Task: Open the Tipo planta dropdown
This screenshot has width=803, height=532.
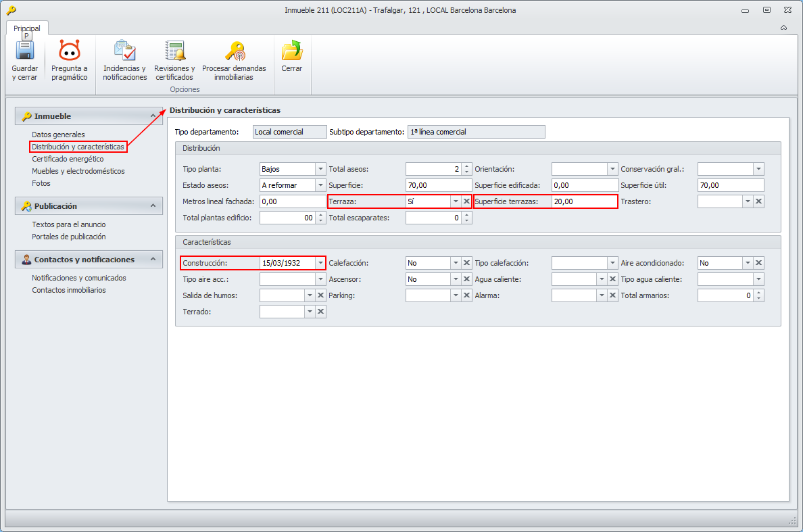Action: pyautogui.click(x=320, y=169)
